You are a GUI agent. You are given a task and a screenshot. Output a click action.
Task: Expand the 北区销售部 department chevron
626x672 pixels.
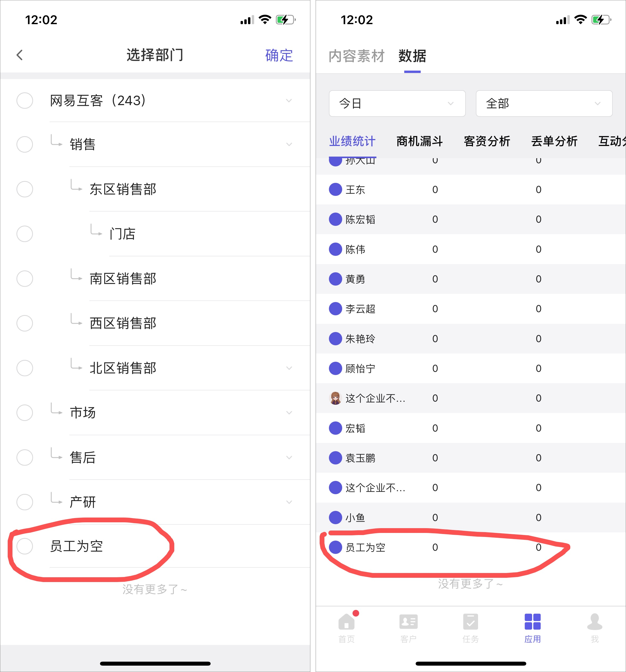(x=289, y=368)
